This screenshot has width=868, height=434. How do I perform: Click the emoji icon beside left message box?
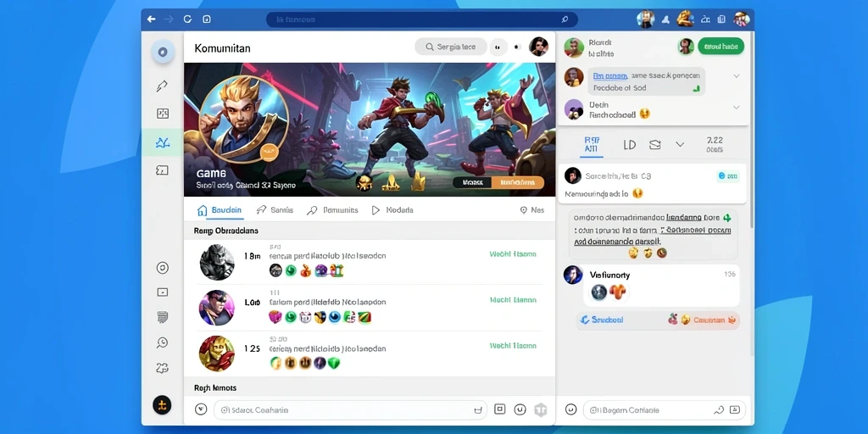(x=201, y=409)
